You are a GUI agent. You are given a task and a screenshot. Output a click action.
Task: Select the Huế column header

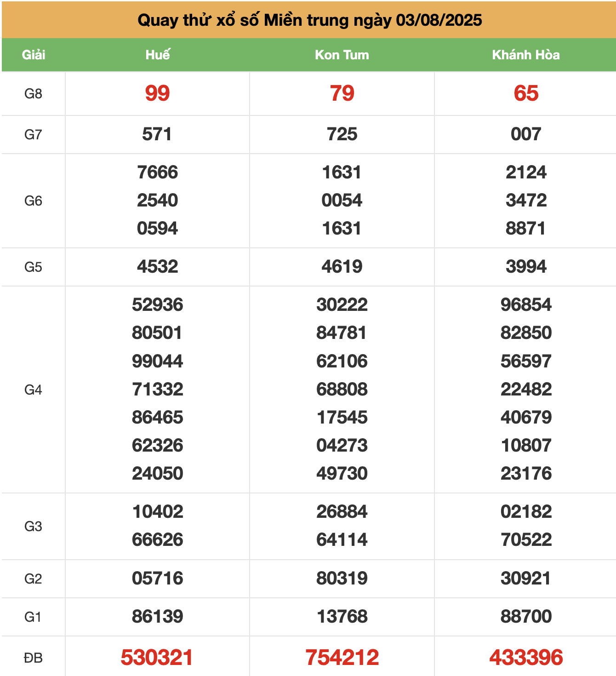click(x=157, y=55)
